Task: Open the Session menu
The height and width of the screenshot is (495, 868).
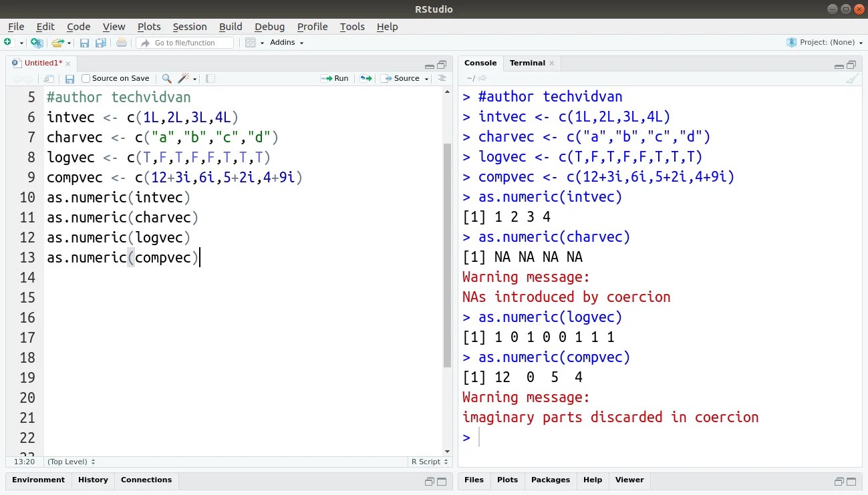Action: (x=190, y=27)
